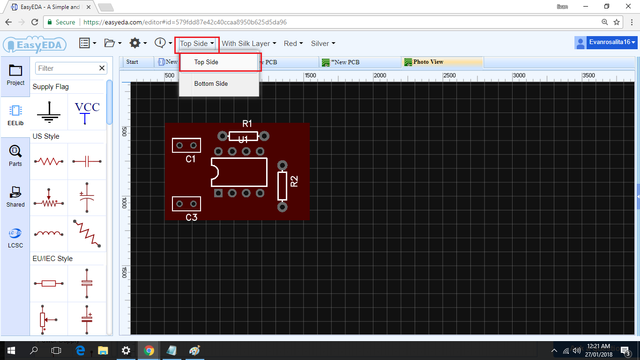Open the Project panel in sidebar
The height and width of the screenshot is (360, 640).
(15, 75)
